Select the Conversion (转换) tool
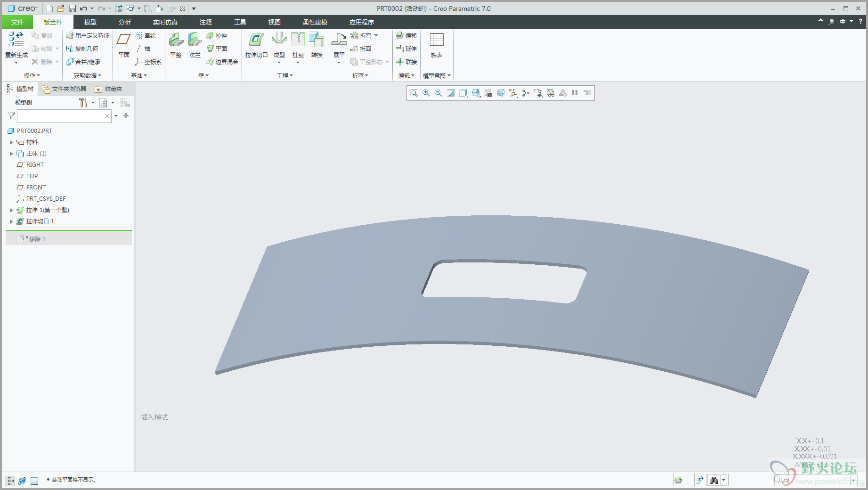The height and width of the screenshot is (490, 868). click(x=317, y=46)
